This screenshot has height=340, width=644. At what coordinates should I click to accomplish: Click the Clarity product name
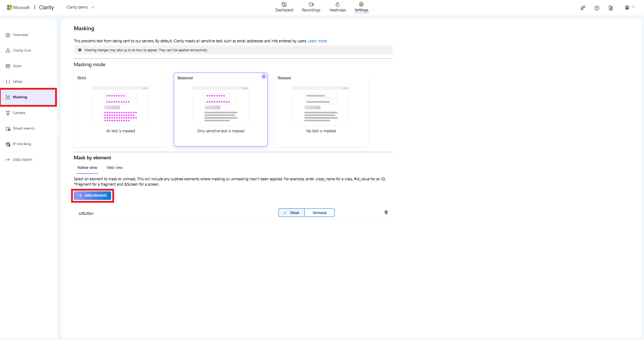click(47, 7)
